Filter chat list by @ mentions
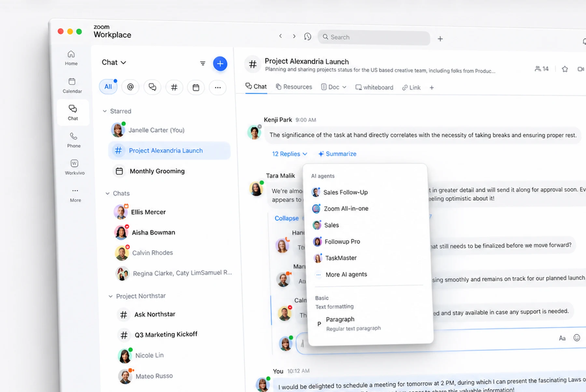 click(x=130, y=87)
